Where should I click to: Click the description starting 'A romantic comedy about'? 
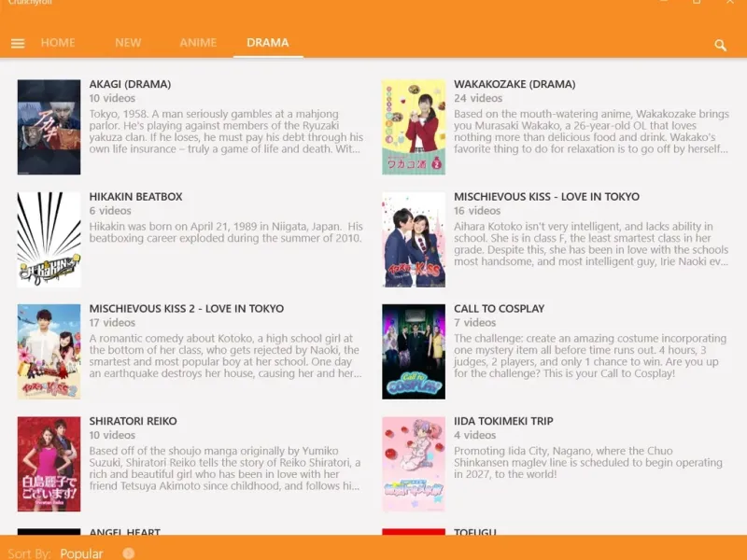[x=225, y=356]
